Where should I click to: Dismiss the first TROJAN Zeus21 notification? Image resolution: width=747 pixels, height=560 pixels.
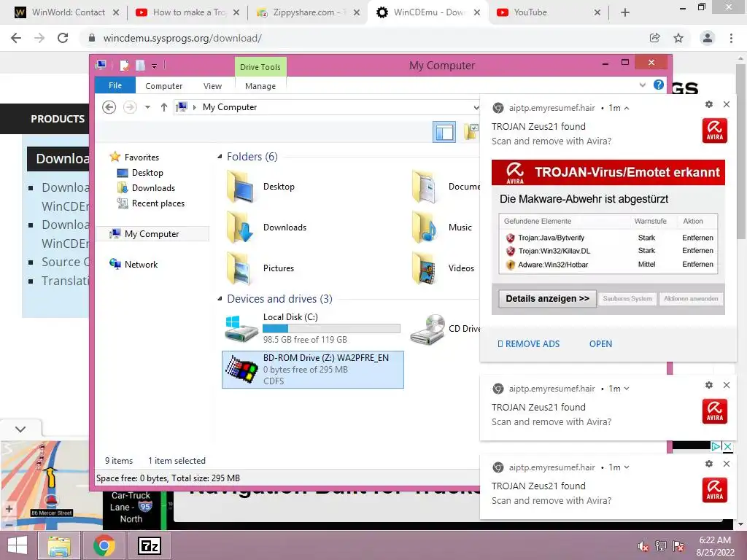[727, 104]
